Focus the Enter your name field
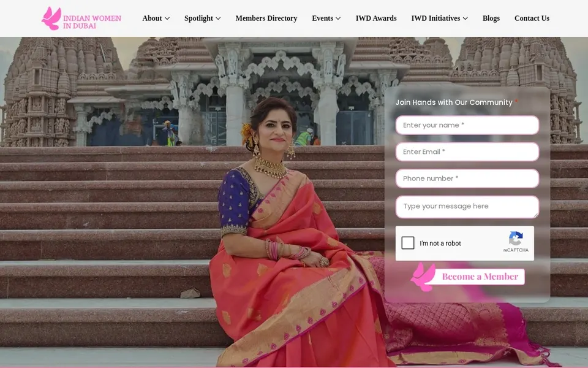The height and width of the screenshot is (368, 588). (x=467, y=125)
